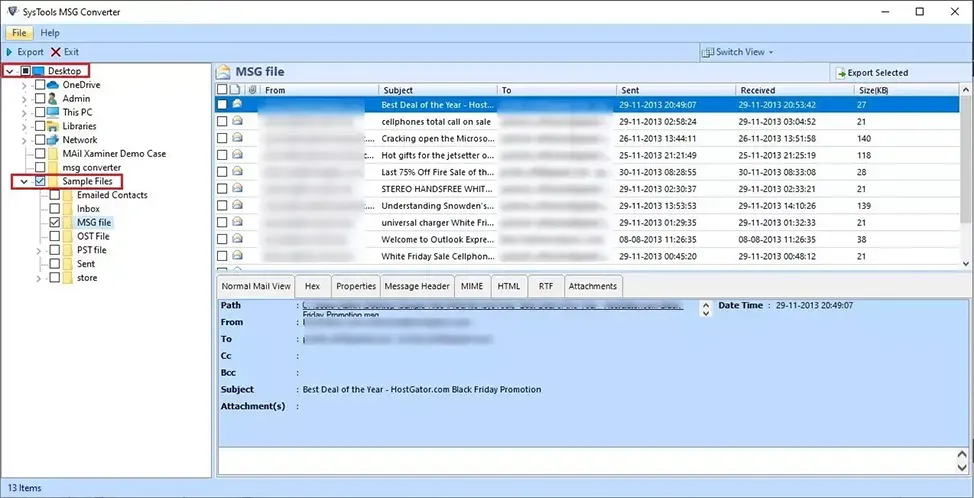Sort by the Sent column header
This screenshot has width=974, height=498.
point(676,90)
